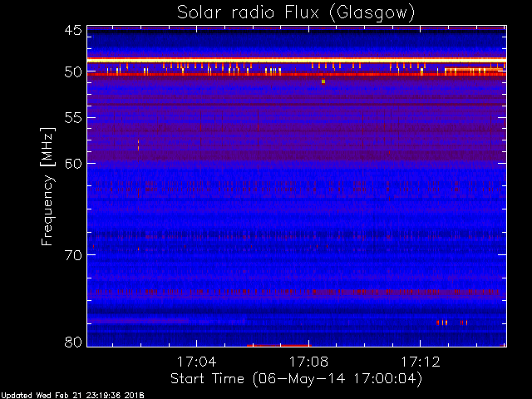Screen dimensions: 532x399
Task: Click the red bar on the bottom edge near 17:07
Action: pos(279,346)
